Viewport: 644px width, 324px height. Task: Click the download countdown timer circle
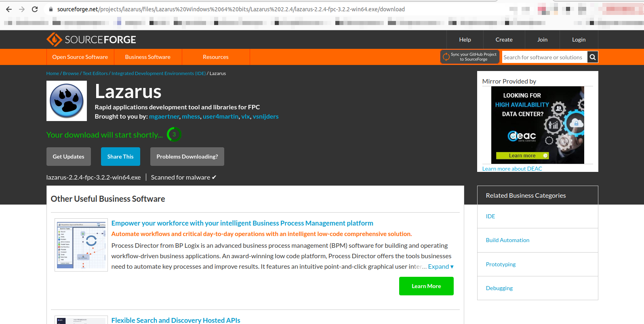tap(174, 134)
